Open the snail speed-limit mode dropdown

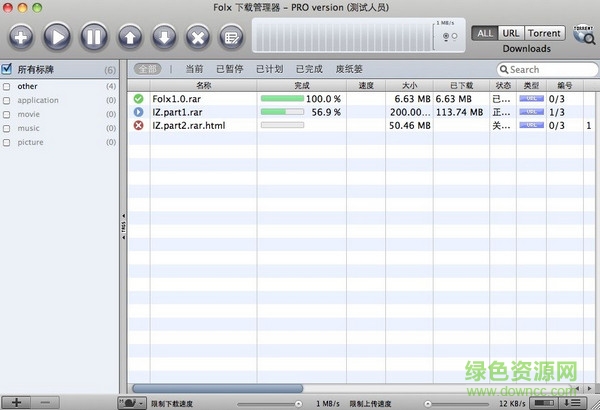click(132, 403)
